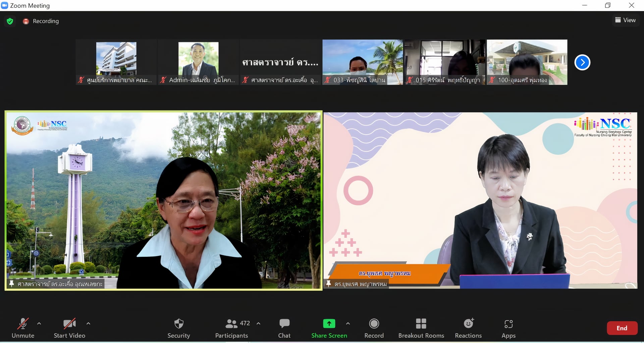Select the 033-พิชญ์สินี participant thumbnail
644x343 pixels.
coord(363,62)
